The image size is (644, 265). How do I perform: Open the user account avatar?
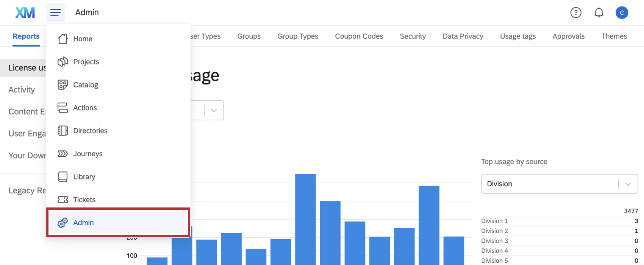tap(622, 12)
